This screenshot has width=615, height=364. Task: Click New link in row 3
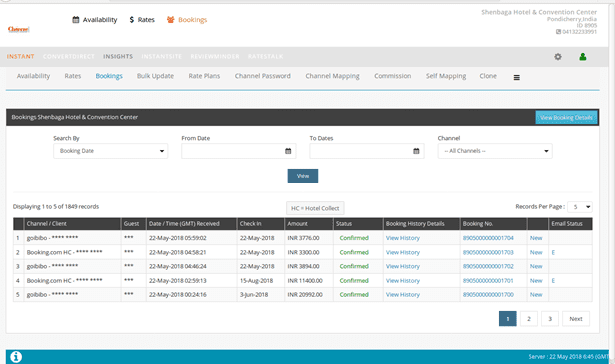click(x=536, y=266)
